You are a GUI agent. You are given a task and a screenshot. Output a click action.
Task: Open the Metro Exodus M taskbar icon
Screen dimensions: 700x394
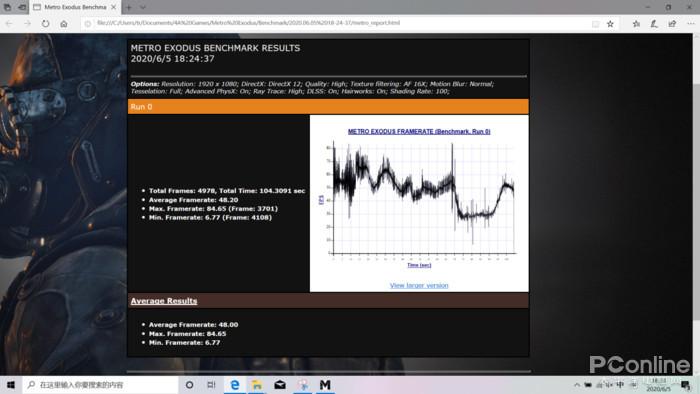(x=325, y=385)
